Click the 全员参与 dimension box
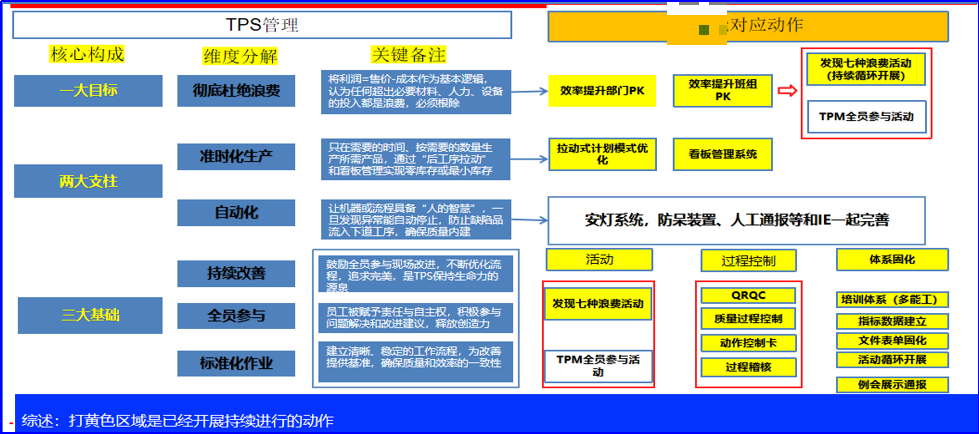Viewport: 979px width, 434px height. 236,316
